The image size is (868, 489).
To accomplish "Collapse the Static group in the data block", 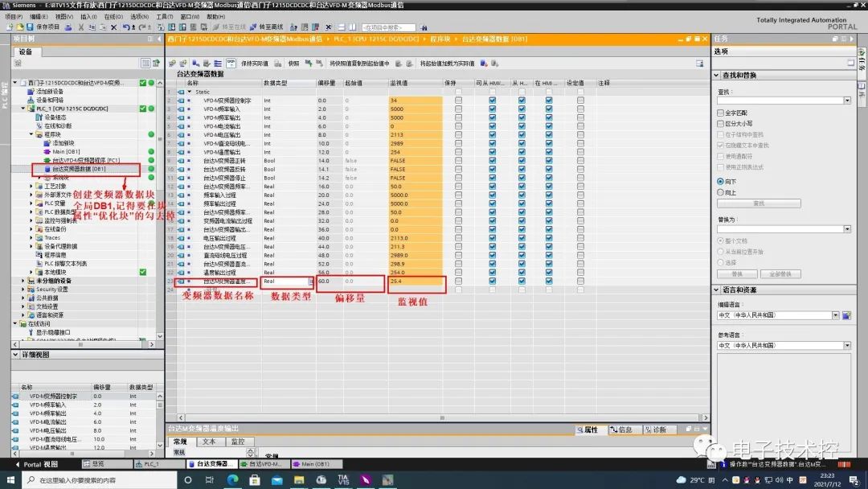I will tap(190, 92).
